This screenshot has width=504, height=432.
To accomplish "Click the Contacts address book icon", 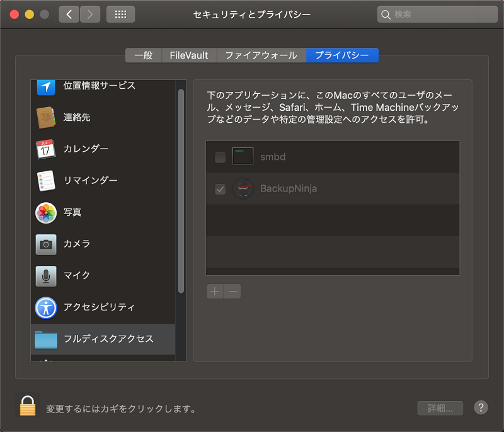I will pos(46,117).
